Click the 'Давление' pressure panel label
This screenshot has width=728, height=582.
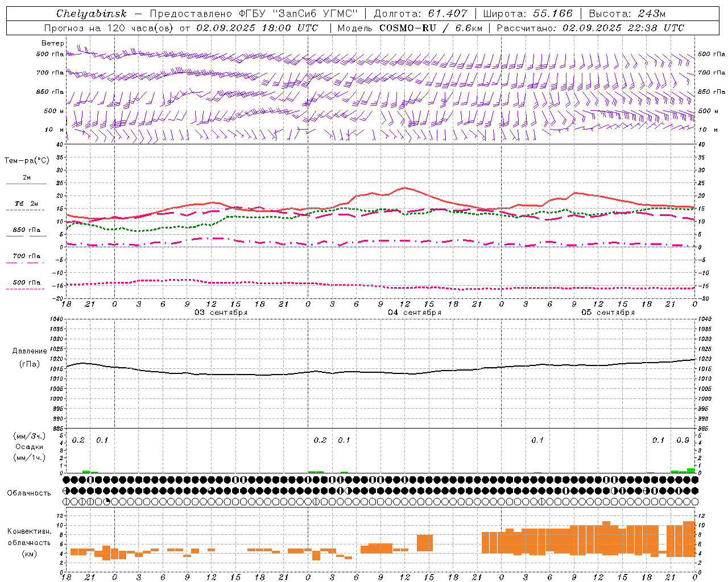(30, 351)
